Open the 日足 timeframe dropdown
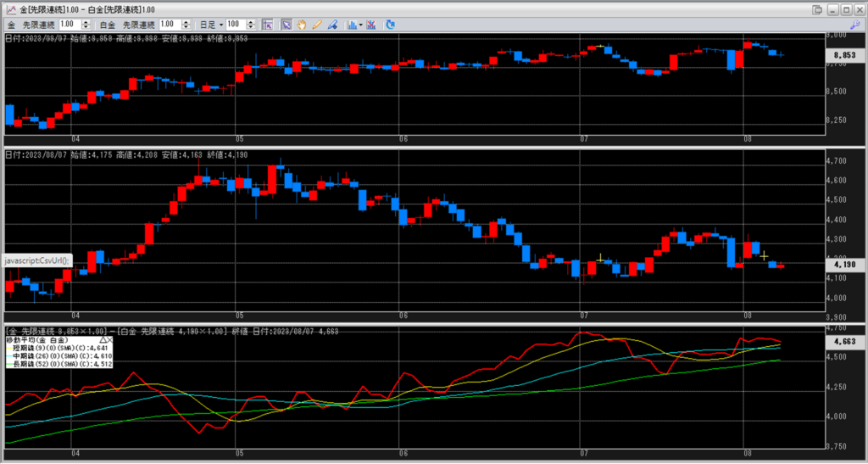The width and height of the screenshot is (868, 464). click(x=210, y=25)
